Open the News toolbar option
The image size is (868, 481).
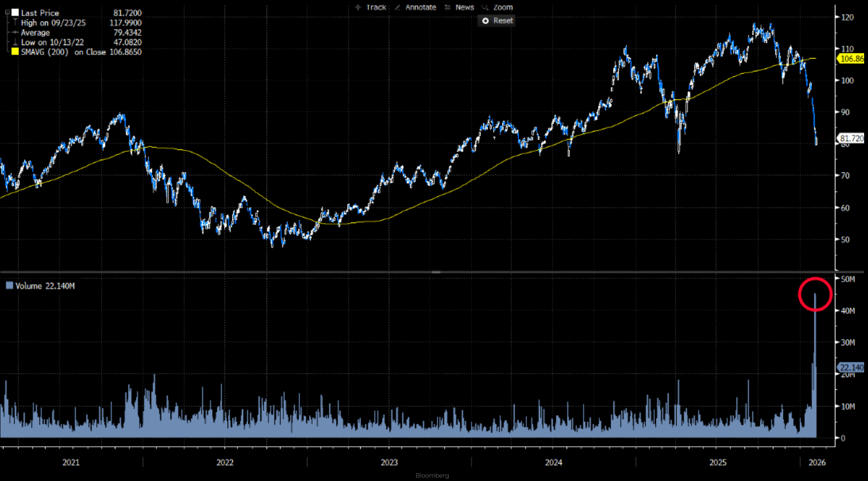pos(464,7)
